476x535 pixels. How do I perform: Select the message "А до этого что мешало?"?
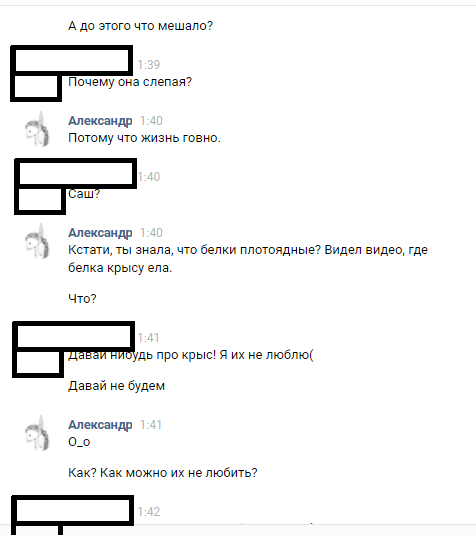(140, 26)
